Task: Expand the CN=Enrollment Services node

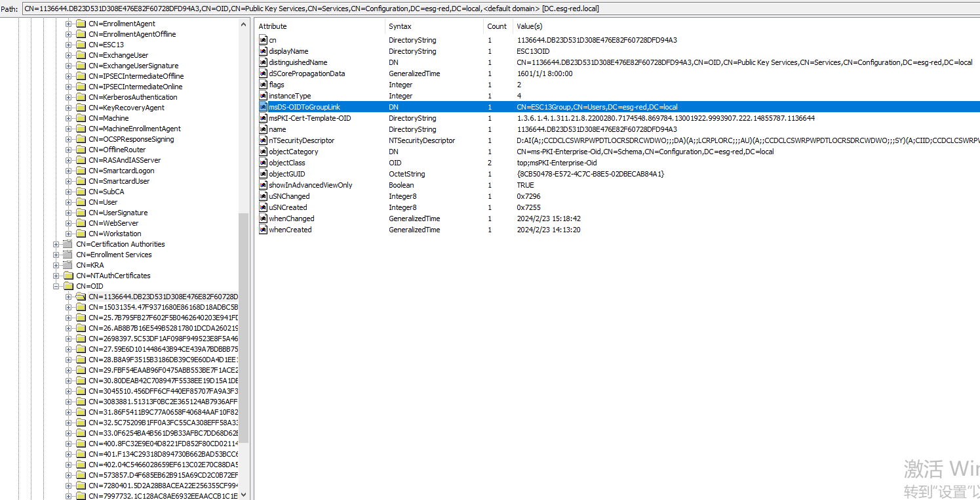Action: point(56,255)
